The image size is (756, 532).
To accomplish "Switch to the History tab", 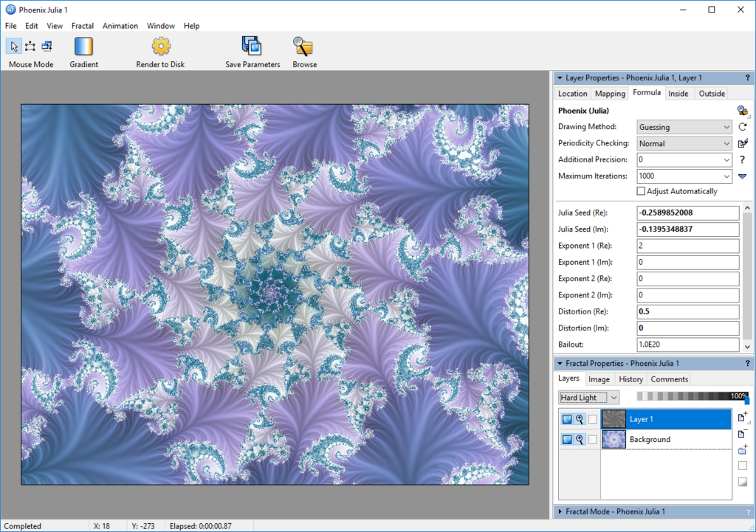I will (x=630, y=379).
